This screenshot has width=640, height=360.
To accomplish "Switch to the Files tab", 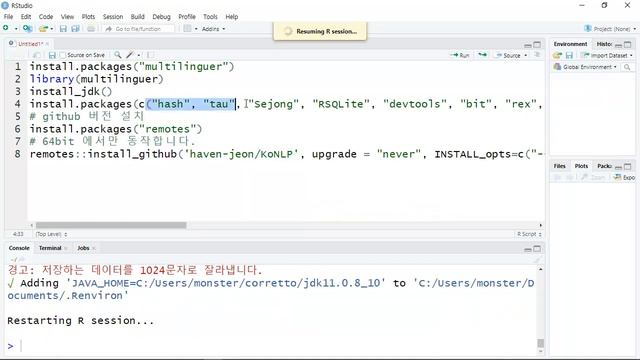I will click(x=560, y=166).
